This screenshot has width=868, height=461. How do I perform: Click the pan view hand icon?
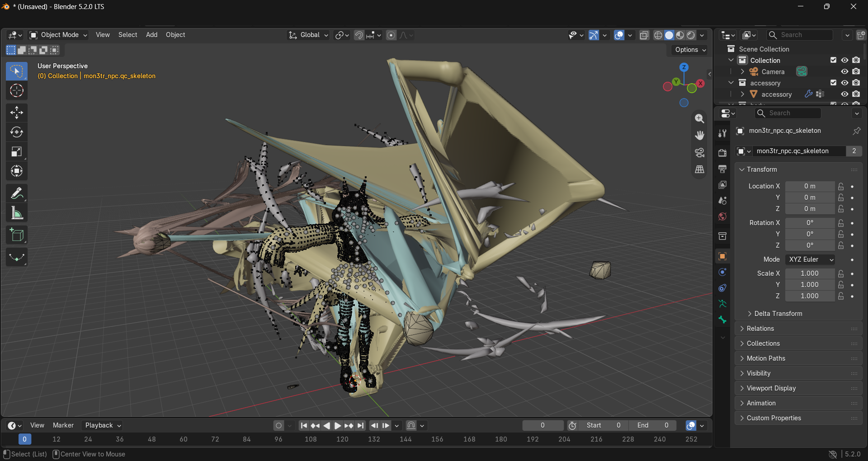[699, 135]
